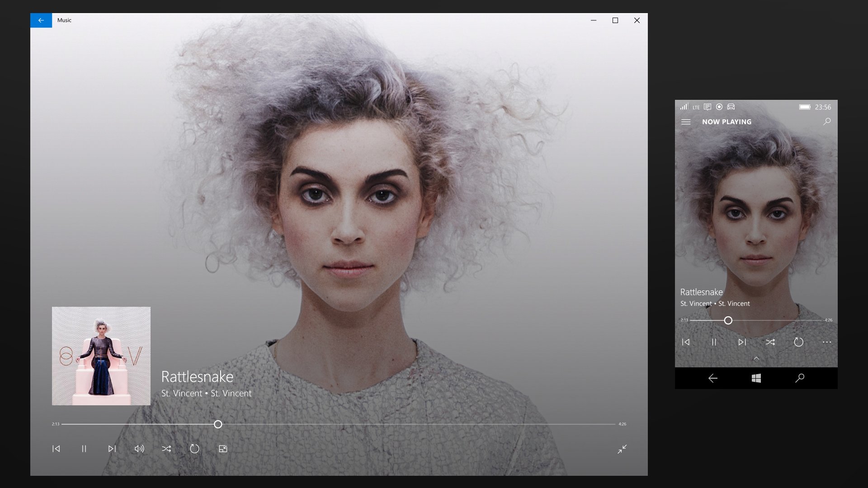Open more options with the ellipsis button
868x488 pixels.
pos(826,342)
